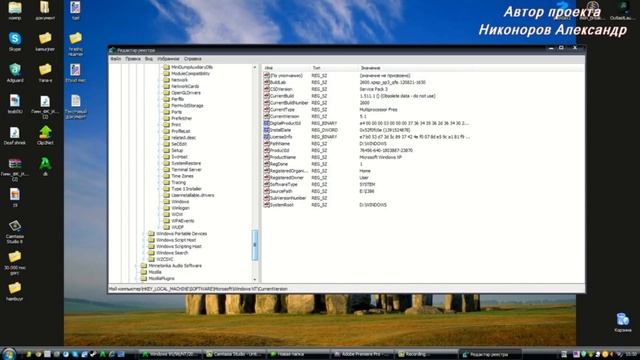
Task: Click the folder icon of the Mozilla key
Action: (x=144, y=272)
